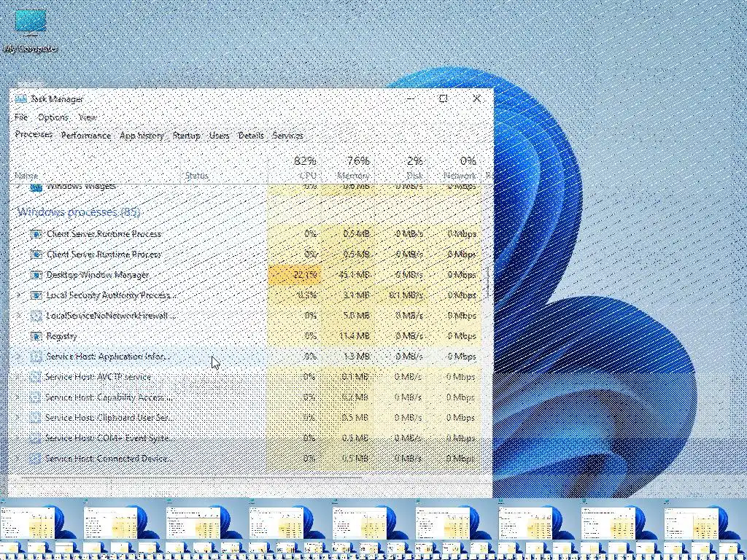The width and height of the screenshot is (747, 560).
Task: Expand Service Host: AVCTP service row
Action: point(18,377)
